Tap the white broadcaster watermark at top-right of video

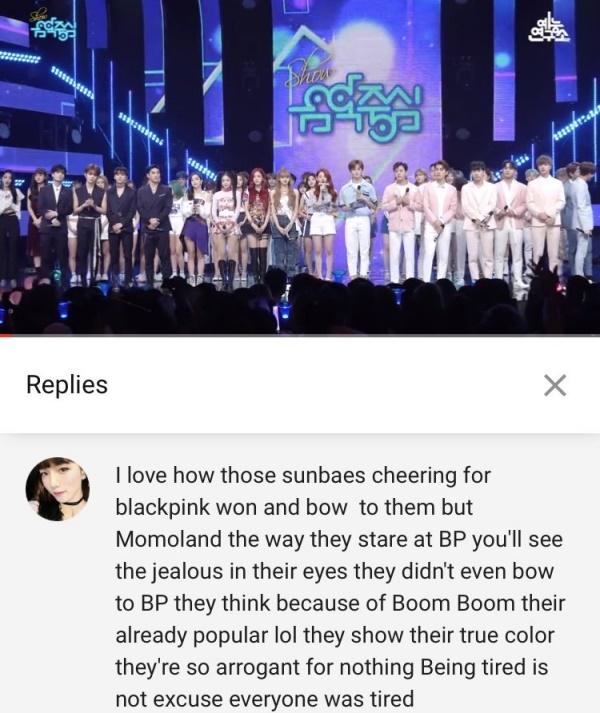548,27
